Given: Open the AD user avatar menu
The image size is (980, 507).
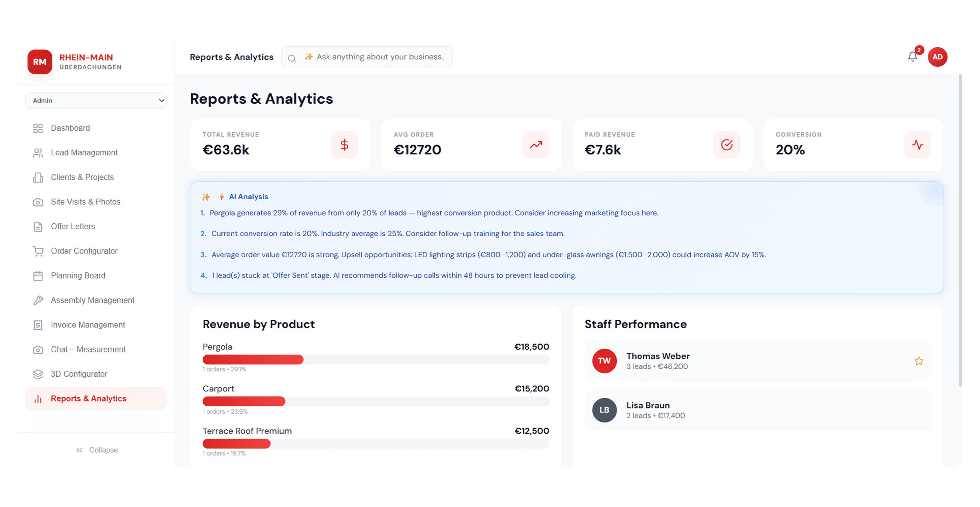Looking at the screenshot, I should [938, 57].
